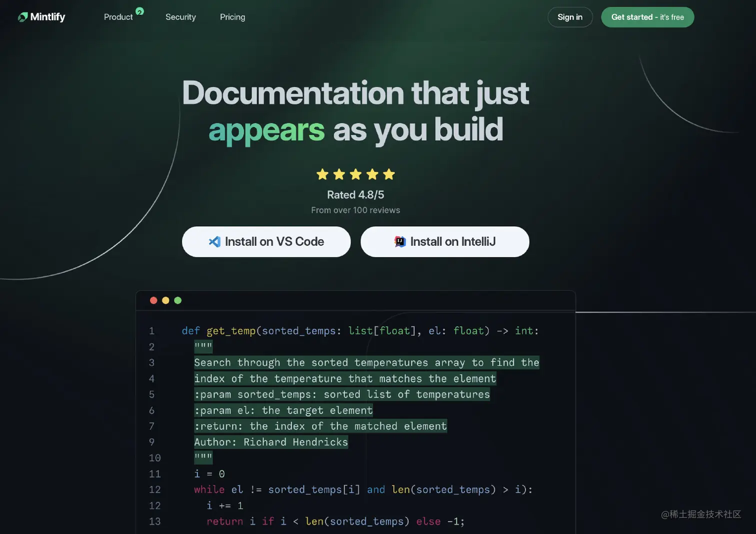Click the Mintlify brand name text
This screenshot has height=534, width=756.
pos(47,17)
